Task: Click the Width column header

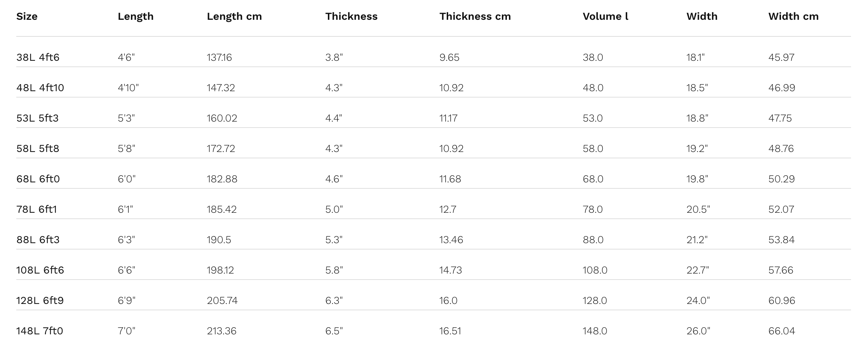Action: [702, 17]
